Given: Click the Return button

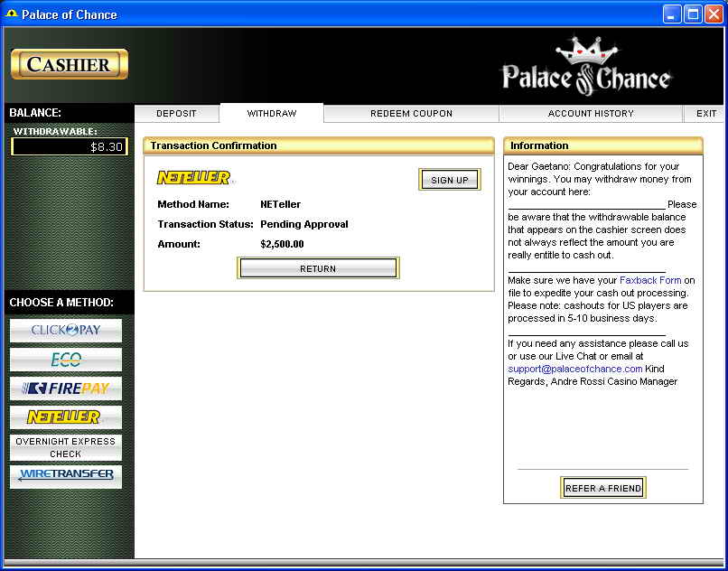Looking at the screenshot, I should click(x=318, y=268).
